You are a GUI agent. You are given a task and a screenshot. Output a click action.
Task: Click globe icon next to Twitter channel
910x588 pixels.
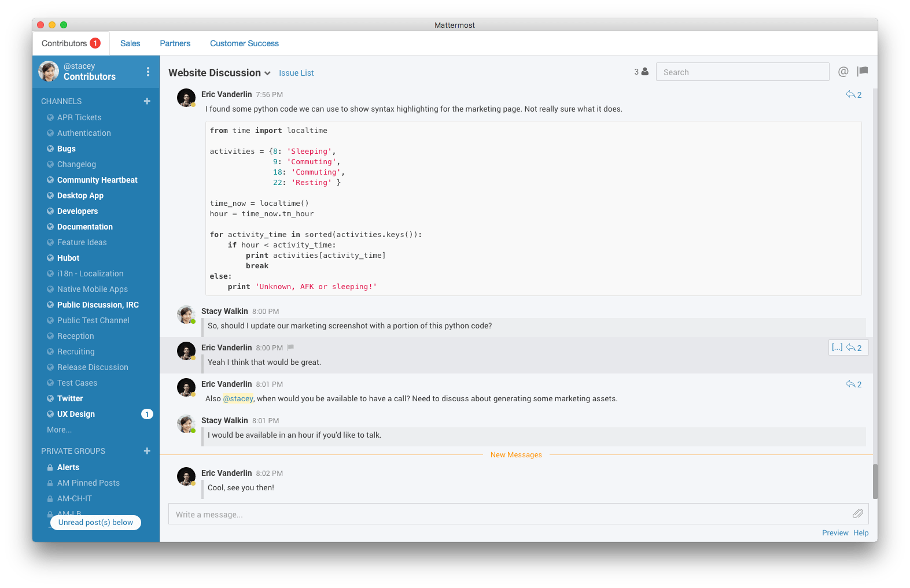[50, 398]
